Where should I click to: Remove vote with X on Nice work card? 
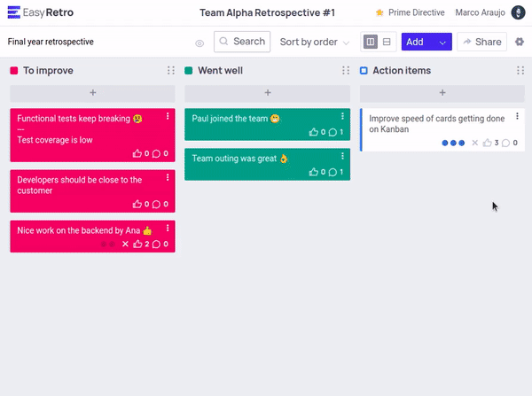click(x=125, y=245)
